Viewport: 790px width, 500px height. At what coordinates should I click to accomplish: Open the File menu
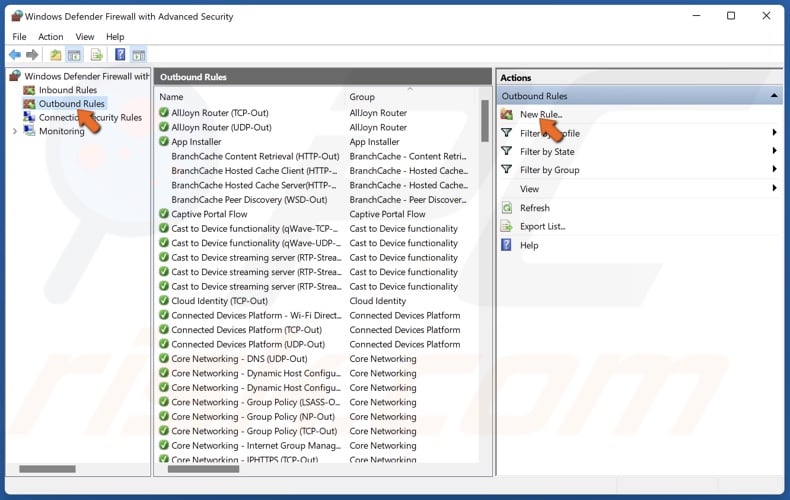pos(19,37)
